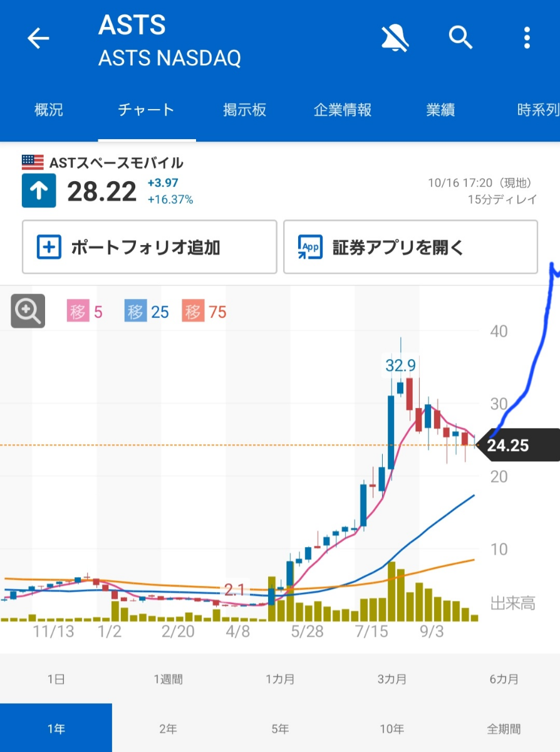
Task: Open the 掲示板 tab
Action: (245, 110)
